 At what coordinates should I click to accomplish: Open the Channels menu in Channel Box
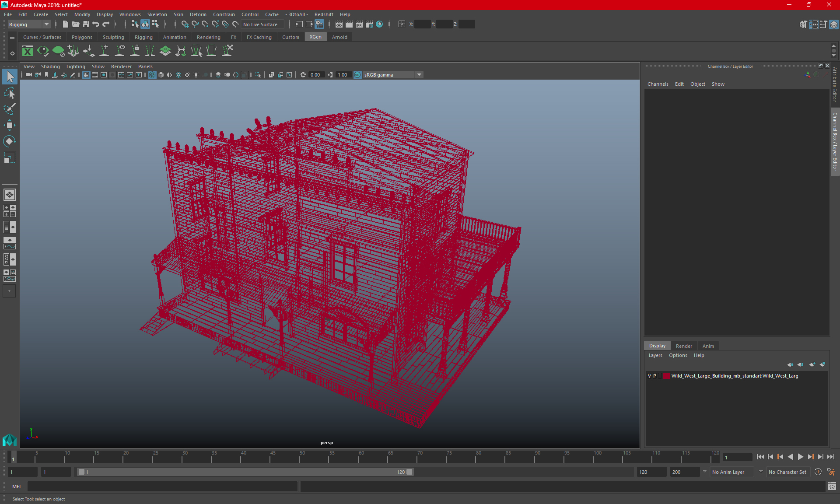point(658,84)
